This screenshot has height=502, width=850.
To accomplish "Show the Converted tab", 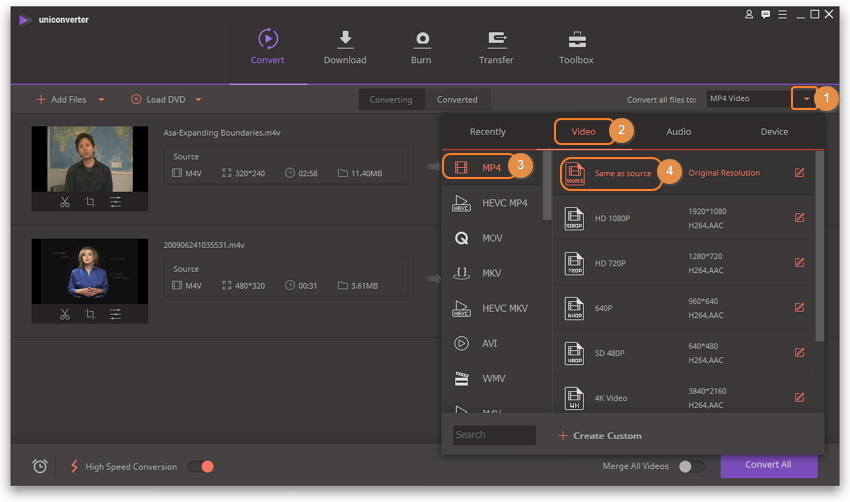I will coord(457,100).
